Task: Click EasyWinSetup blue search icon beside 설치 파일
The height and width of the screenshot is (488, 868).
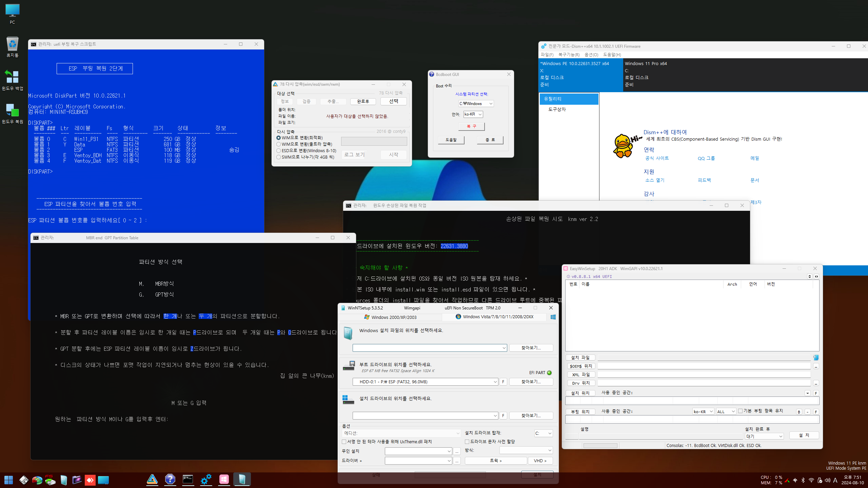Action: tap(816, 358)
